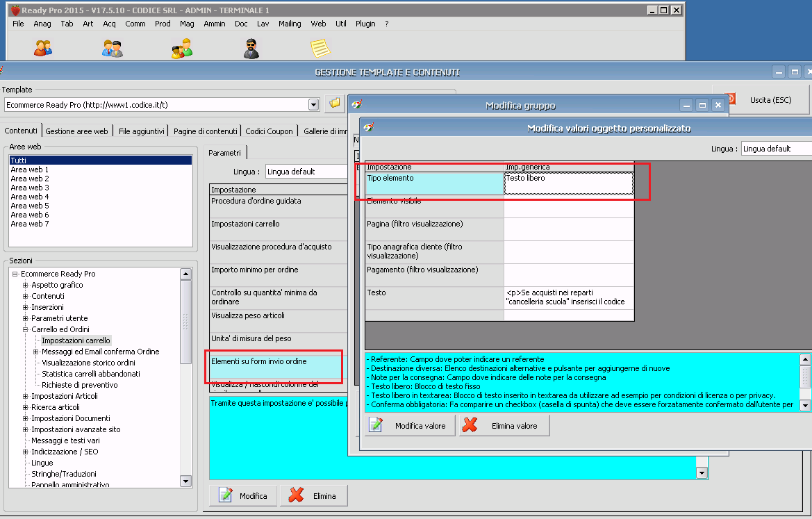Switch to Pagine di contenuti tab
This screenshot has height=519, width=812.
pyautogui.click(x=205, y=131)
